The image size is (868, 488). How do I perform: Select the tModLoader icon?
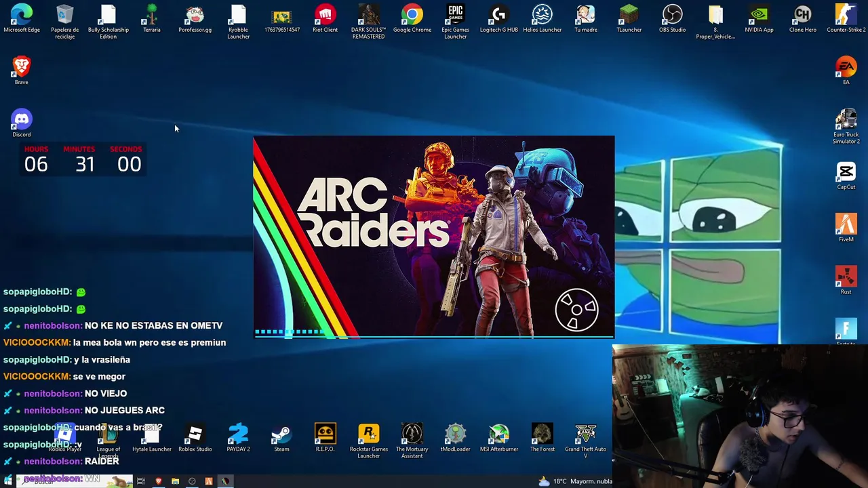pos(456,438)
